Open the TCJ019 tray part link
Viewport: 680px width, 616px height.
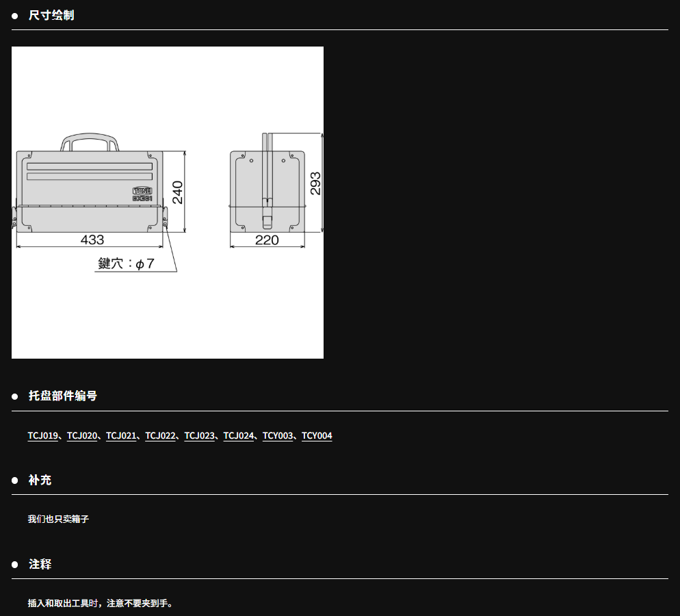click(x=42, y=436)
